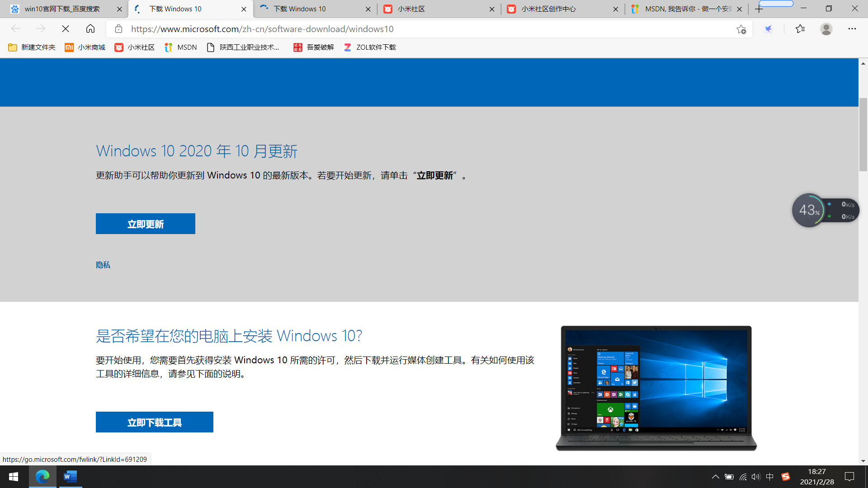Screen dimensions: 868x488
Task: Open the Favorites list icon
Action: (x=800, y=29)
